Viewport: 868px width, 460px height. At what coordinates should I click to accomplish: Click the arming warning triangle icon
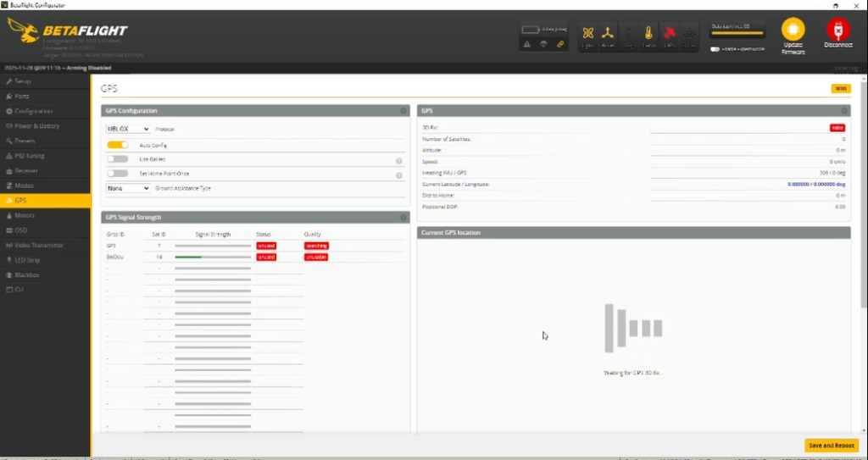(x=527, y=44)
